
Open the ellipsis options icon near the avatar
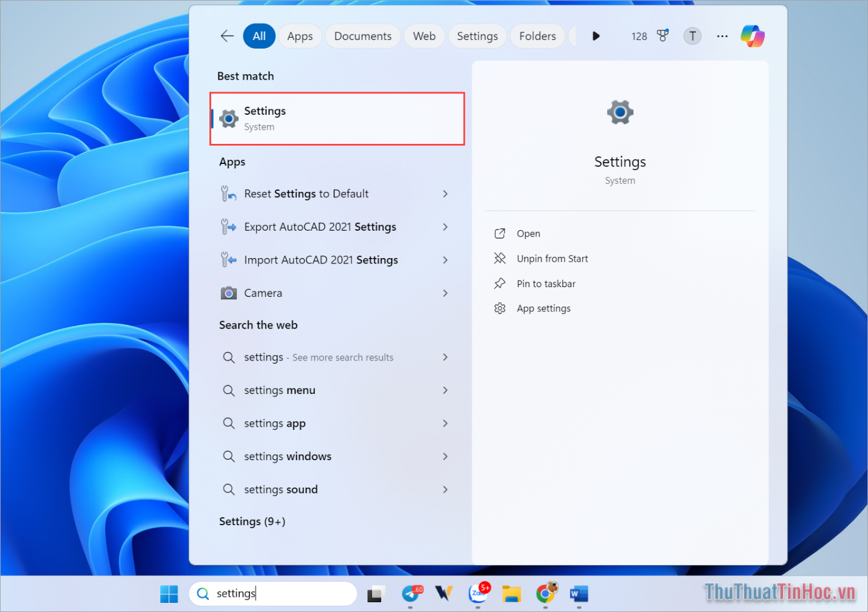click(x=722, y=36)
